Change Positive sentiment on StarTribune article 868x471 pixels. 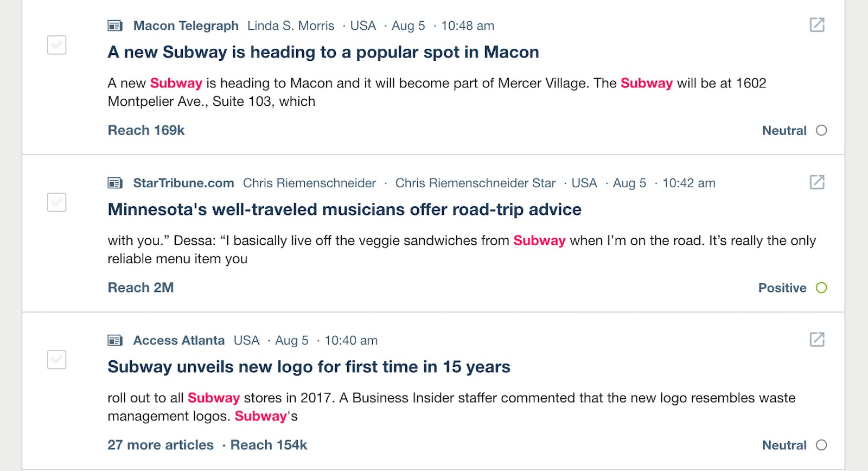(x=793, y=288)
